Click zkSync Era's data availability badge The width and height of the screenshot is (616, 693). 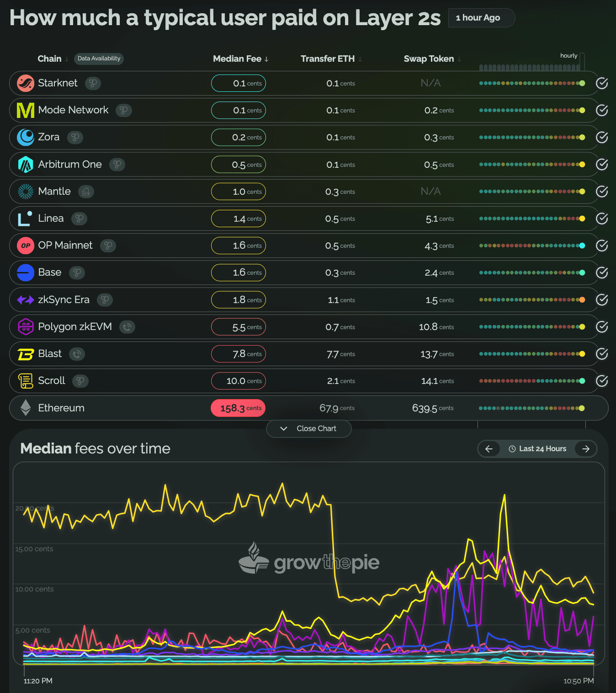(105, 300)
